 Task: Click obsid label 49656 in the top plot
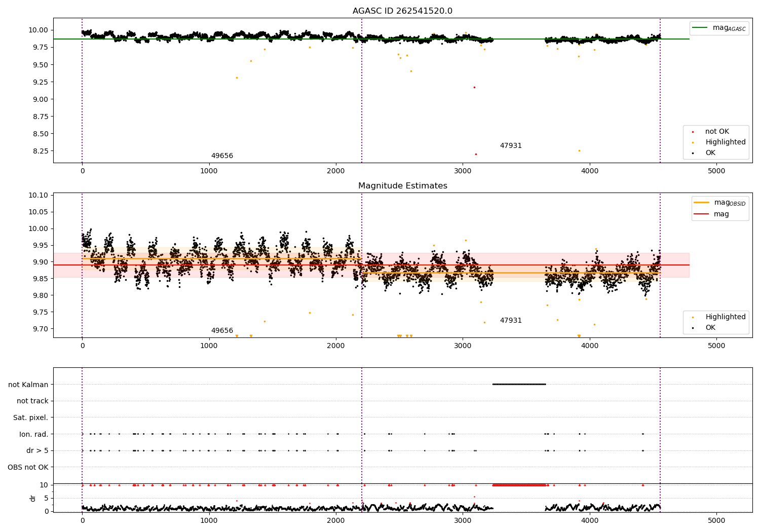click(x=222, y=156)
